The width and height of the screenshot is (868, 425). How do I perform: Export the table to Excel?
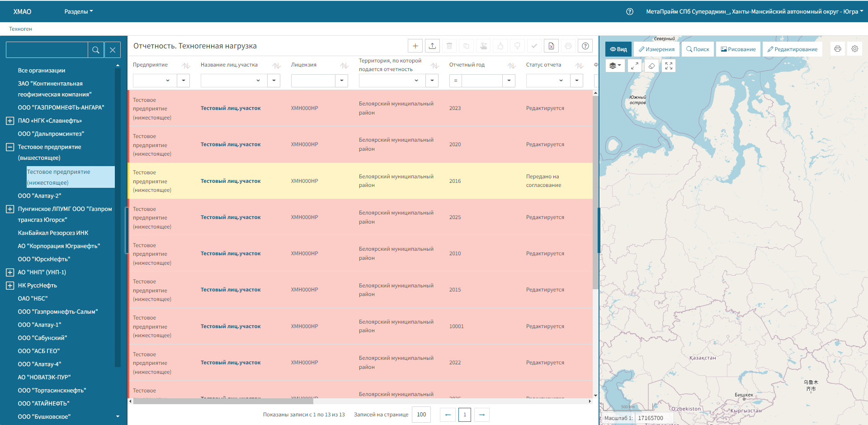(x=551, y=46)
